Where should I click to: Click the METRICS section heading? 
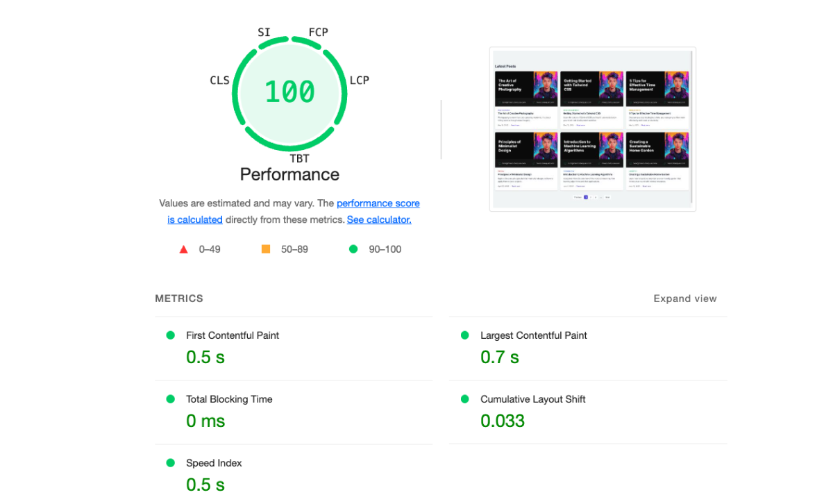pyautogui.click(x=179, y=299)
